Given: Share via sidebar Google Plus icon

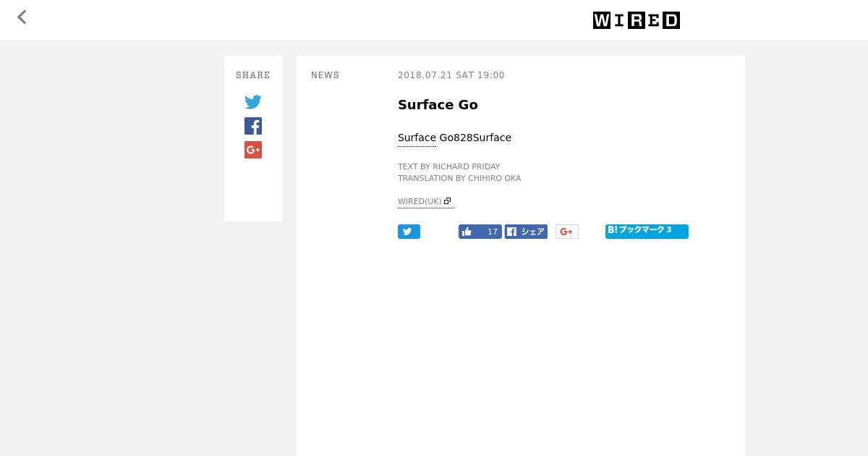Looking at the screenshot, I should (x=253, y=150).
